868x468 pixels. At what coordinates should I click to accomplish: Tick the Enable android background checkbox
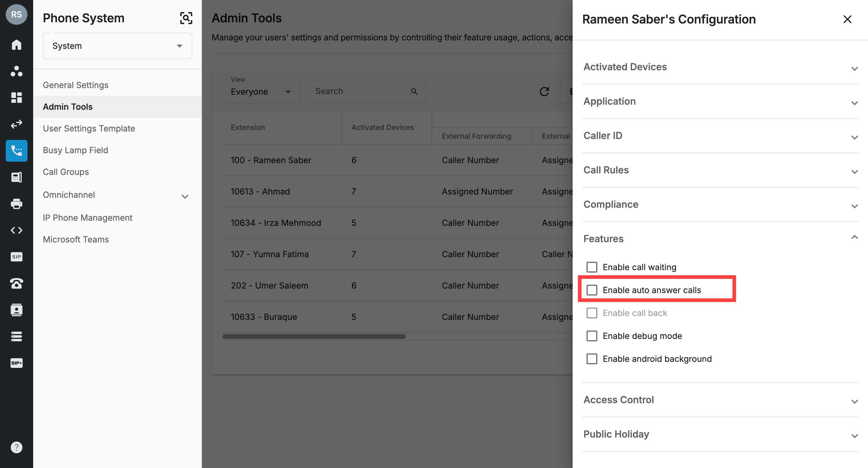592,359
